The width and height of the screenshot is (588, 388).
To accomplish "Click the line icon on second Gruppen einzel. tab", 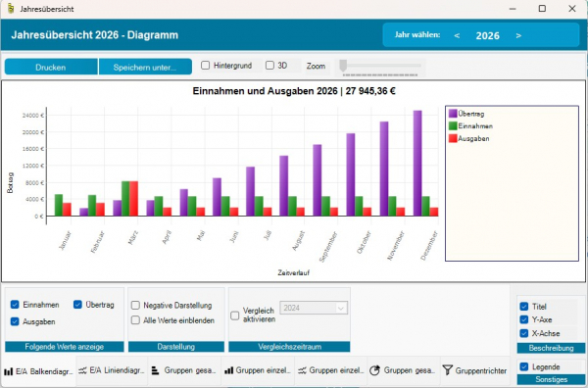I will click(x=302, y=370).
